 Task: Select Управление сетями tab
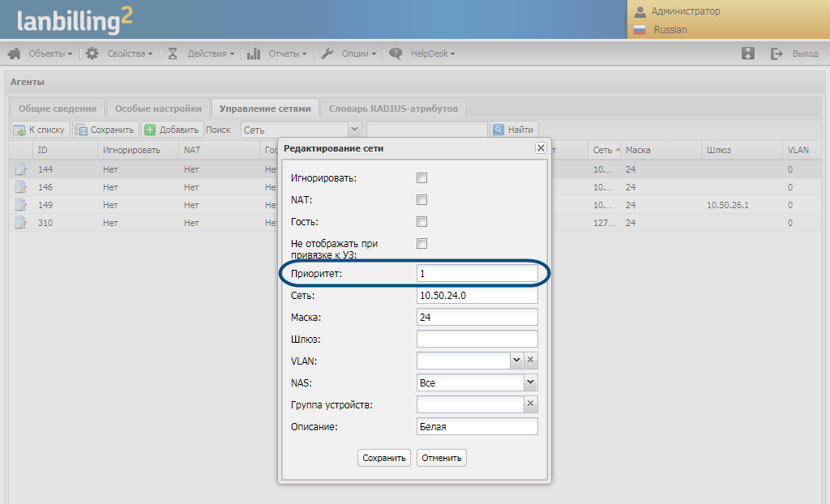click(265, 108)
